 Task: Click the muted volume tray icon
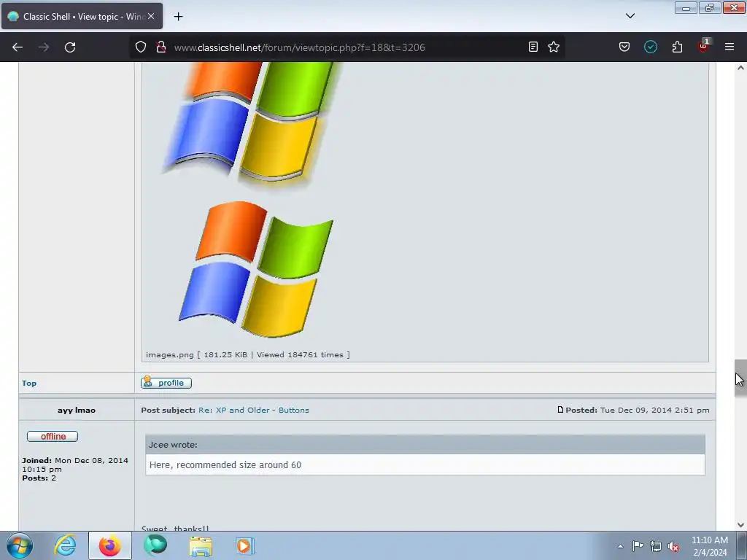point(673,546)
